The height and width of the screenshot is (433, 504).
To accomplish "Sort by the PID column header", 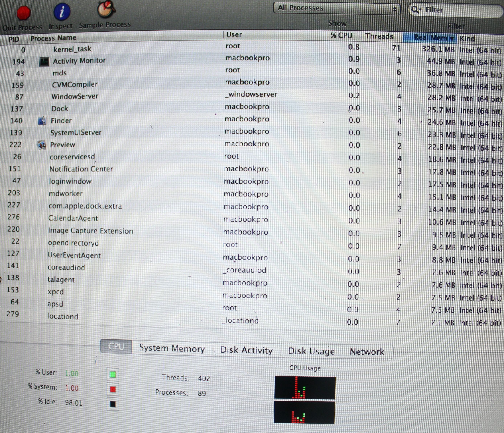I will point(14,39).
